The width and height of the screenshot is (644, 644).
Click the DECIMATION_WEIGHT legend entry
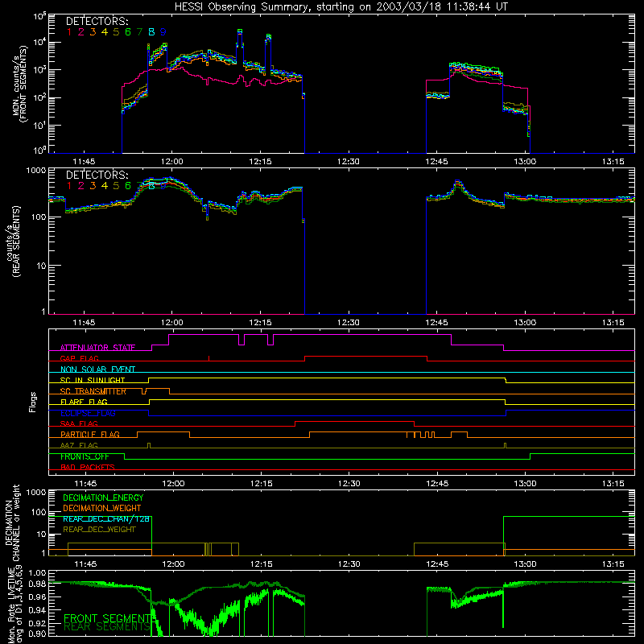(x=102, y=508)
